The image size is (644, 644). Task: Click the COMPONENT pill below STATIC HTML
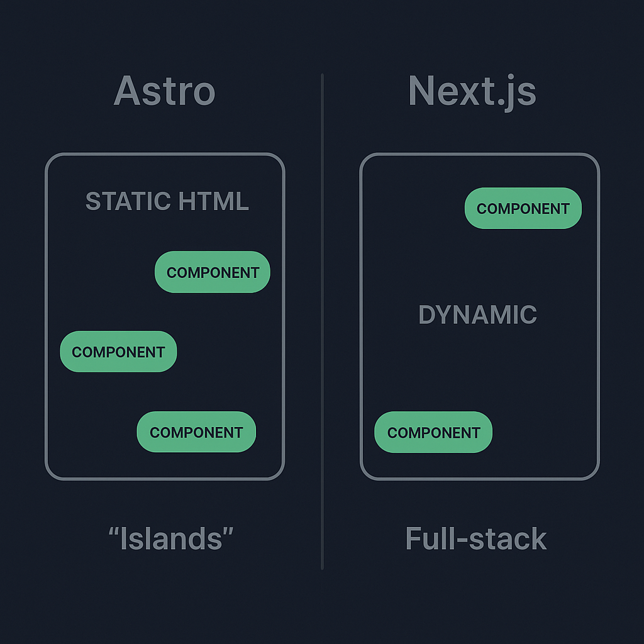213,272
